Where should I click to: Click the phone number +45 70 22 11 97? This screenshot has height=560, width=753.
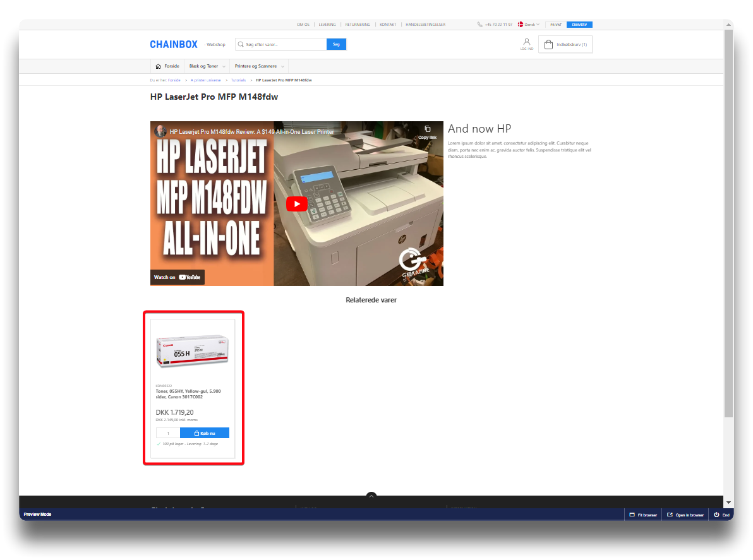click(x=498, y=25)
